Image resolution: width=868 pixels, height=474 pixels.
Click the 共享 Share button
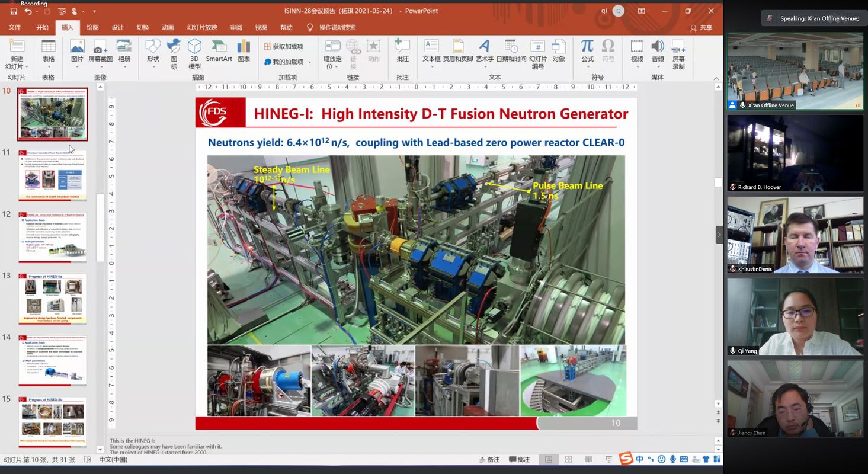(x=701, y=27)
